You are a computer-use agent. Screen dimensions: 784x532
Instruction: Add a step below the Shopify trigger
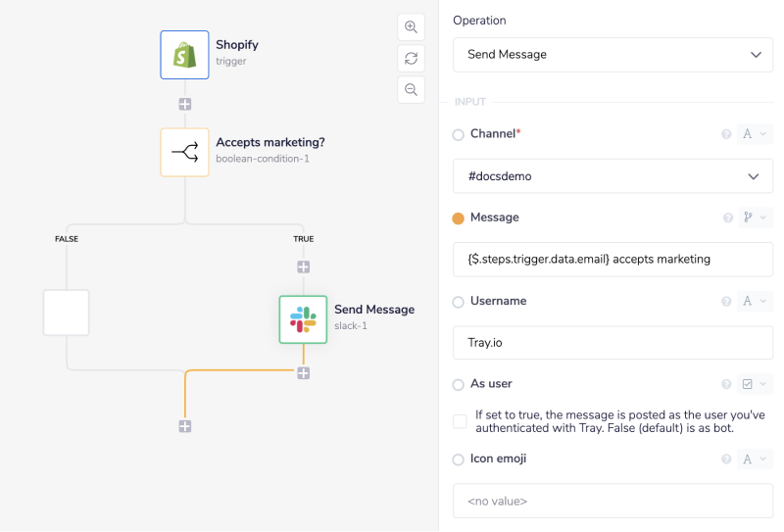[184, 104]
